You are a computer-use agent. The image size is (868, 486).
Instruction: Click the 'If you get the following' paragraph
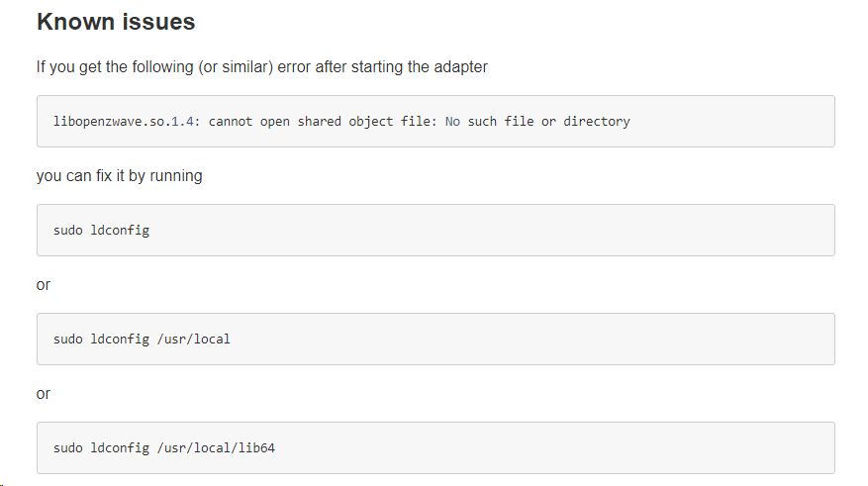(x=262, y=67)
